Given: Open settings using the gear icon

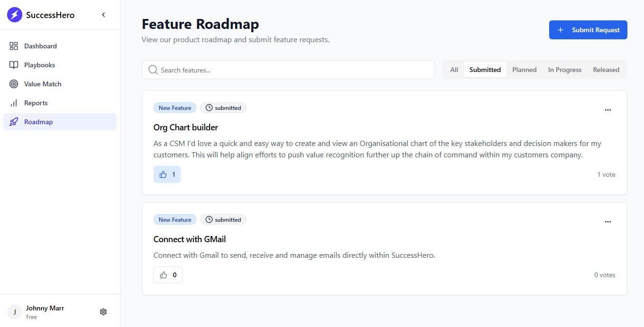Looking at the screenshot, I should click(103, 312).
